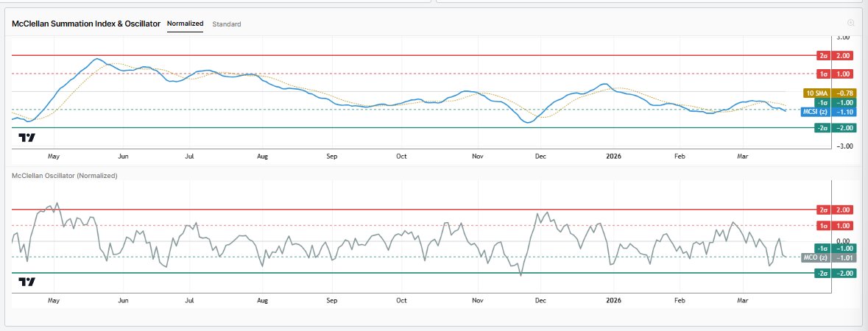
Task: Click the Nov label on Summation chart time axis
Action: click(x=478, y=157)
